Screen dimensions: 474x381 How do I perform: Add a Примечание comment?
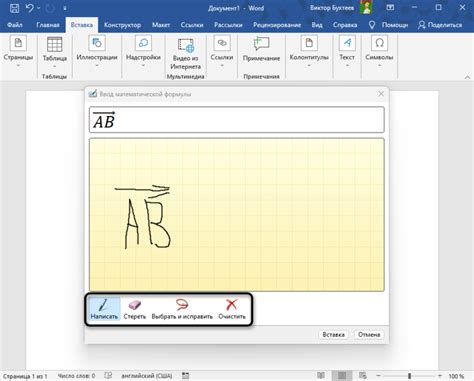tap(261, 50)
